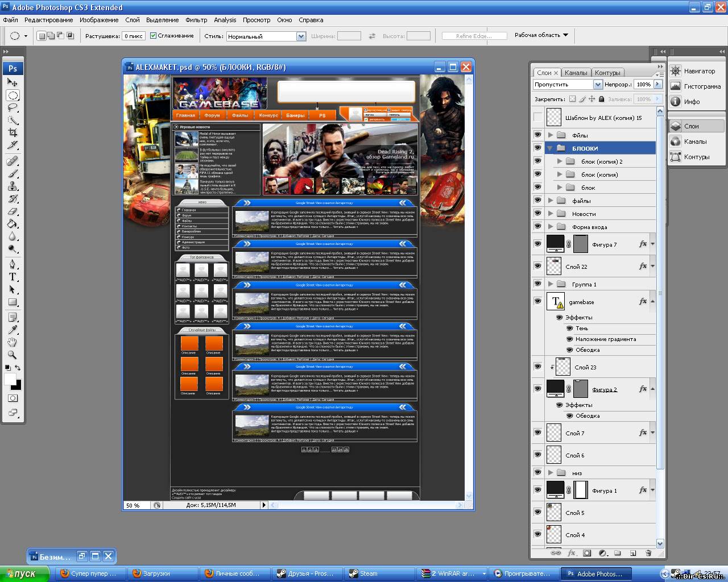728x582 pixels.
Task: Select the Crop tool
Action: coord(13,132)
